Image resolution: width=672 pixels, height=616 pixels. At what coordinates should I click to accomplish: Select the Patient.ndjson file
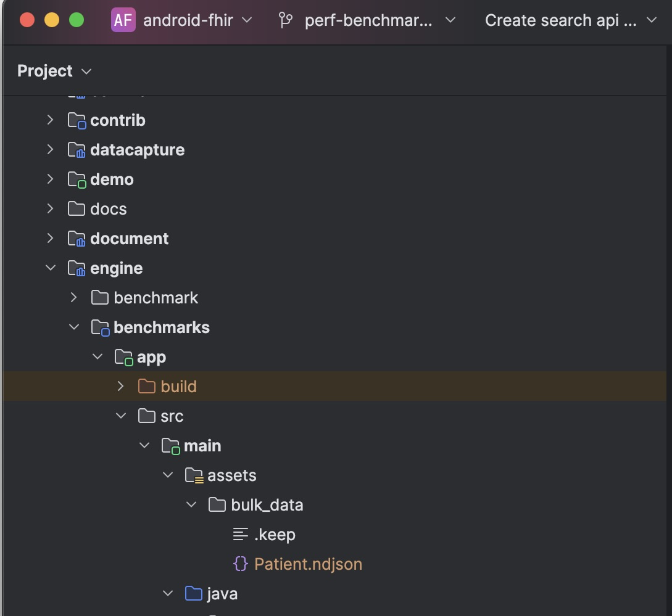(308, 564)
